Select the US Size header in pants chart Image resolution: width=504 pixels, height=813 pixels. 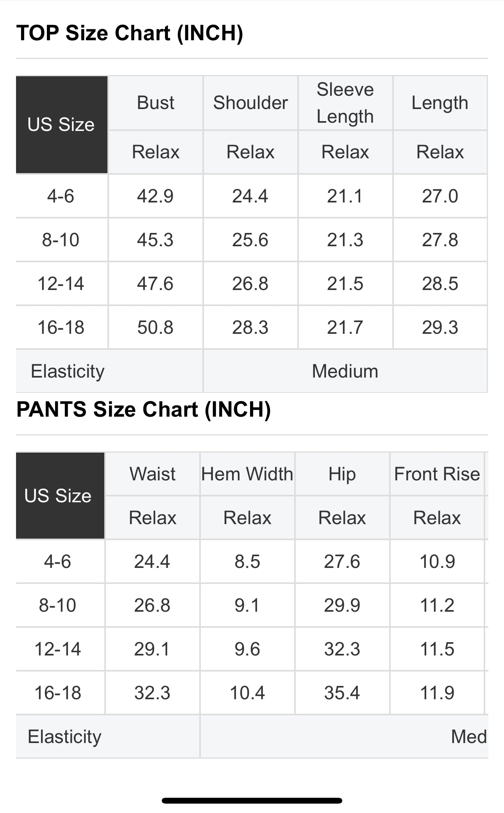[58, 496]
